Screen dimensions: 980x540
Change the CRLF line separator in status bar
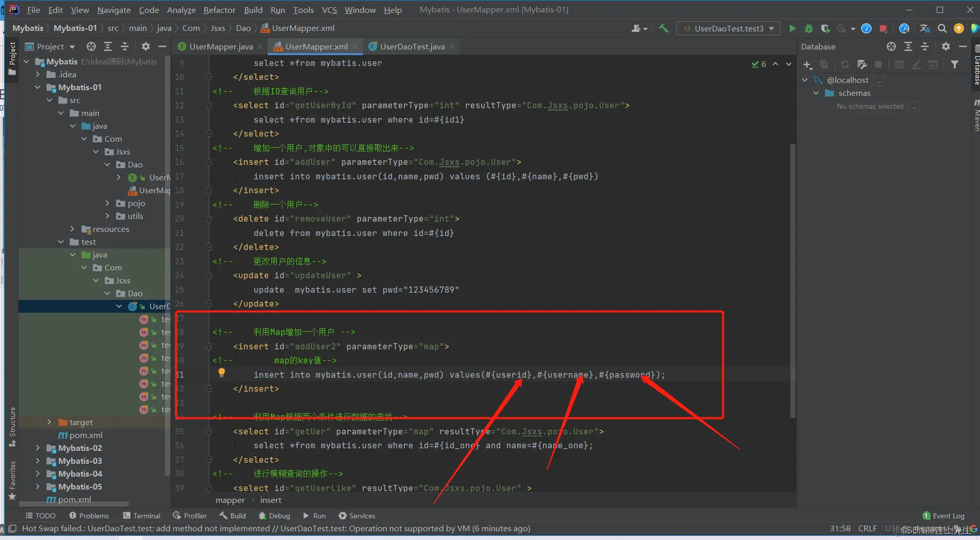[x=867, y=529]
